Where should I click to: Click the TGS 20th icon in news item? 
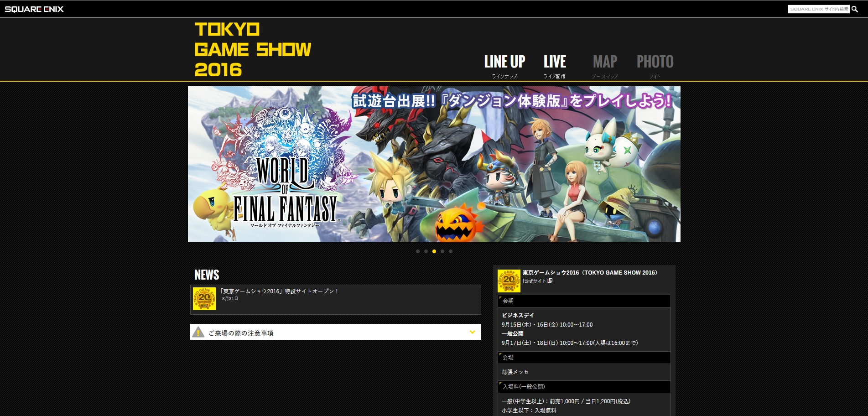(204, 299)
